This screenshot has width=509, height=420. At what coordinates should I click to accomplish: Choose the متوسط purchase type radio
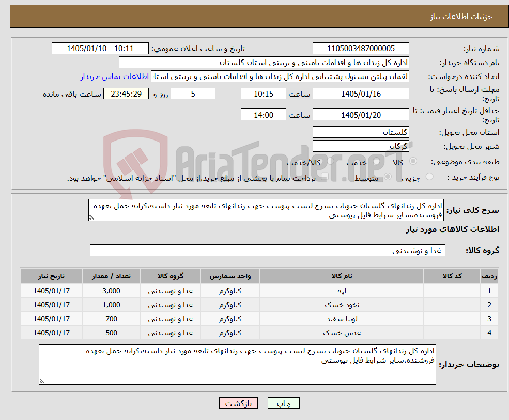388,177
